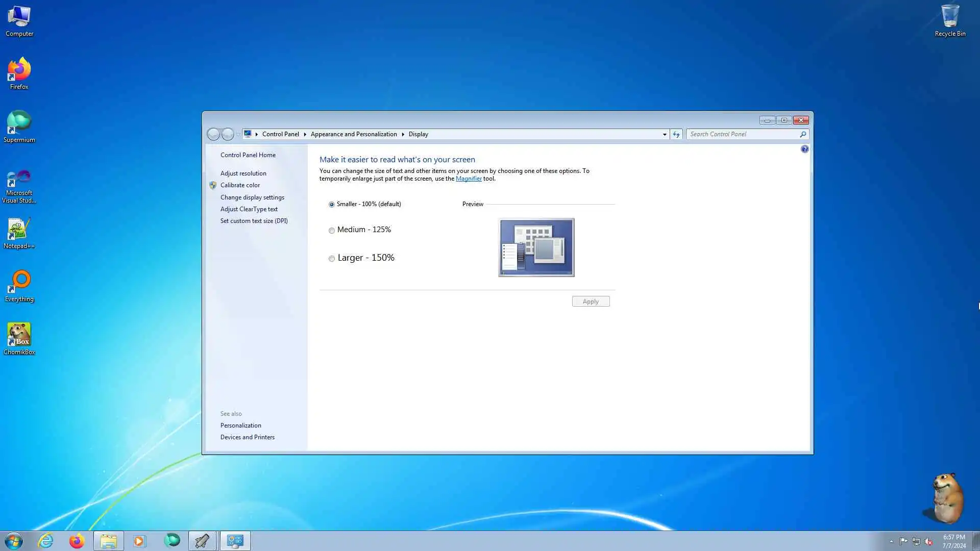Screen dimensions: 980x551
Task: Expand the address bar history dropdown
Action: tap(665, 134)
